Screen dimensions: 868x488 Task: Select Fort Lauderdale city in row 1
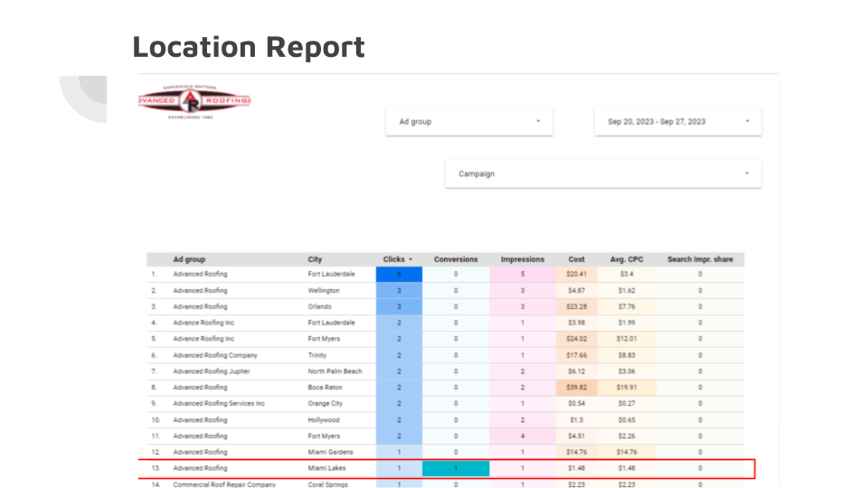tap(331, 275)
